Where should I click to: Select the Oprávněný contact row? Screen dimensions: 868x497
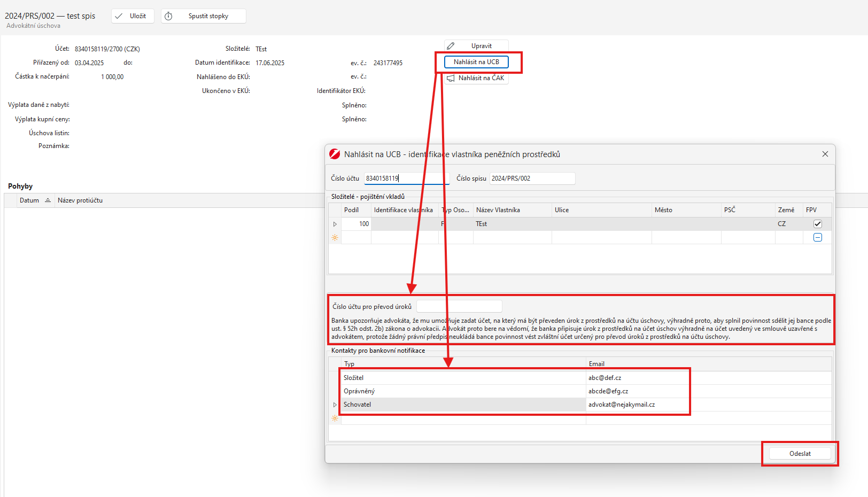point(463,391)
